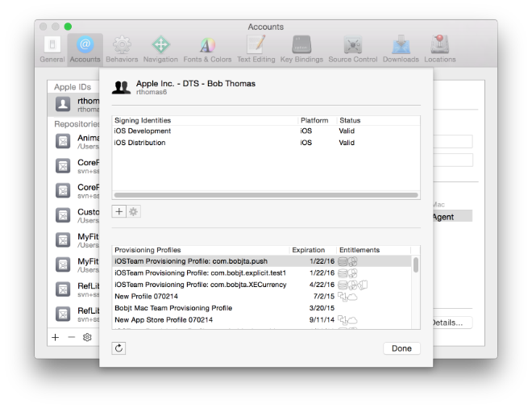Screen dimensions: 532x408
Task: Select the com.bobjta.XECurrency provisioning profile
Action: pyautogui.click(x=200, y=285)
